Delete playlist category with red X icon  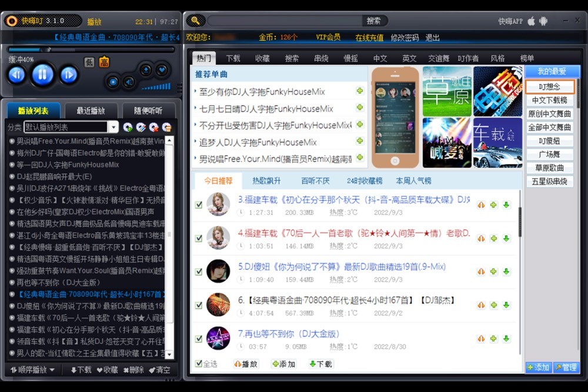coord(153,127)
